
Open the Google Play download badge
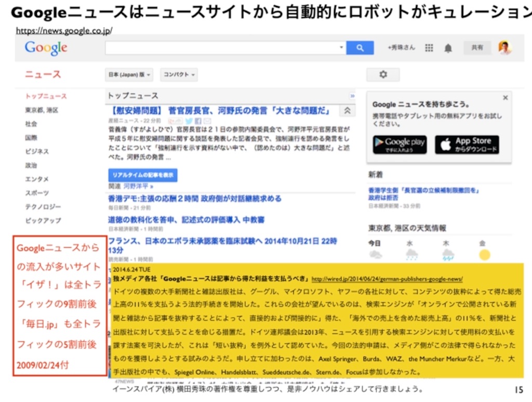coord(400,145)
